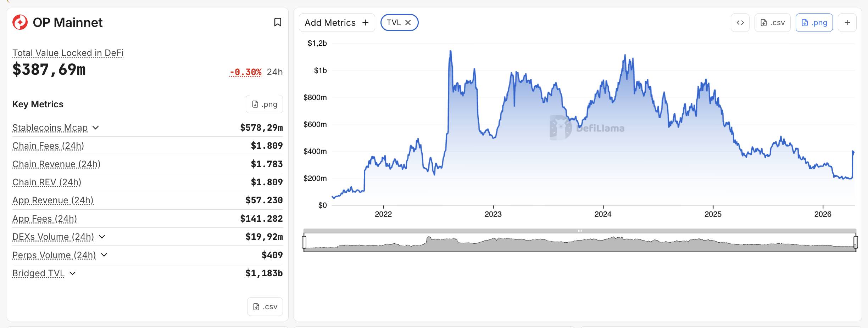Expand the Stablecoins Mcap dropdown
Viewport: 868px width, 328px height.
(95, 128)
